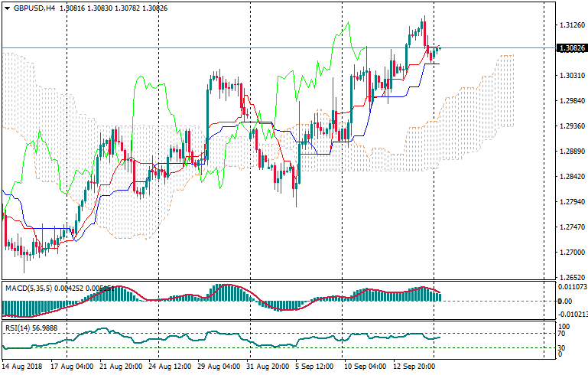Click the RSI 30 level label
The image size is (588, 375).
[561, 349]
